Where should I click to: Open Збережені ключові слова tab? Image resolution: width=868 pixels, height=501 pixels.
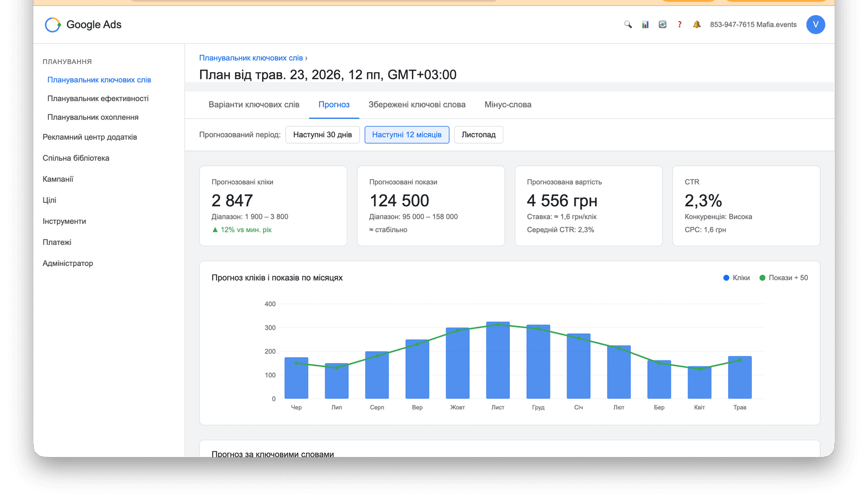(x=417, y=105)
